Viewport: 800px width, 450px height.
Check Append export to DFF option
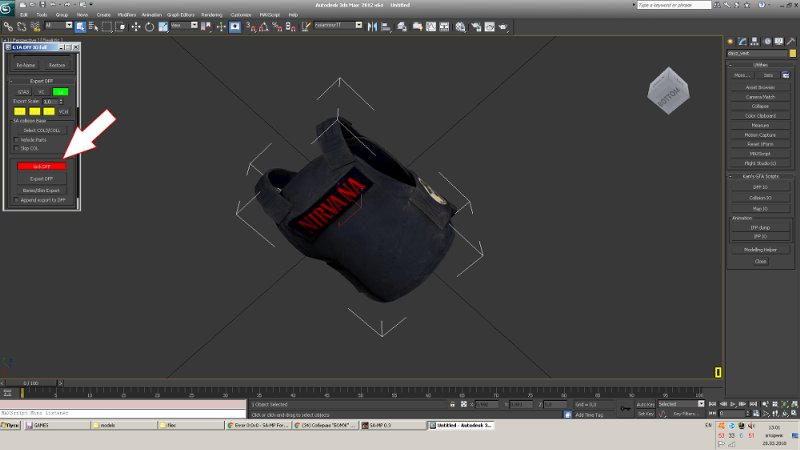click(x=16, y=200)
